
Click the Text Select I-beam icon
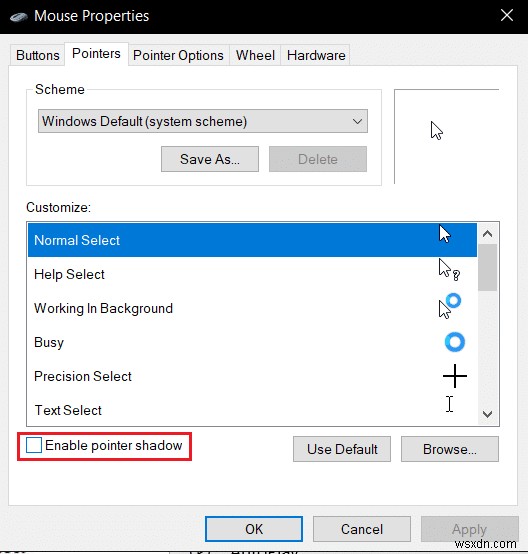[449, 404]
